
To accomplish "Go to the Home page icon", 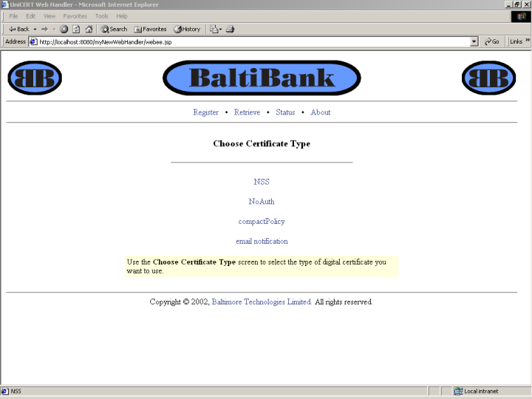I will point(89,29).
